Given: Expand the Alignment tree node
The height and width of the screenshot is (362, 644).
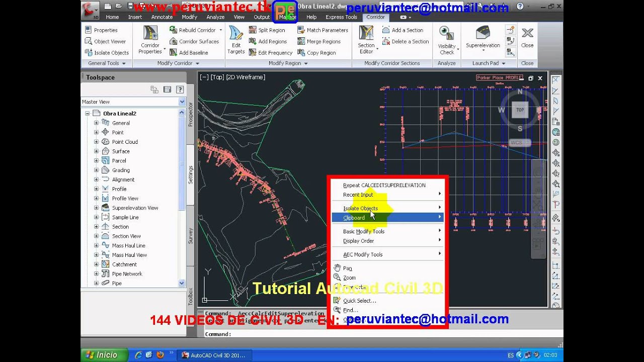Looking at the screenshot, I should (96, 179).
